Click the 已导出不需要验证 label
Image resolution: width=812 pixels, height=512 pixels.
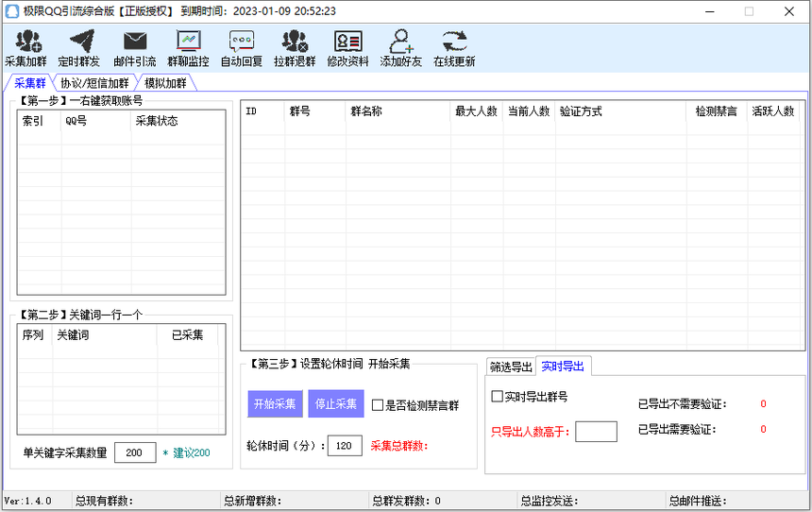tap(683, 404)
